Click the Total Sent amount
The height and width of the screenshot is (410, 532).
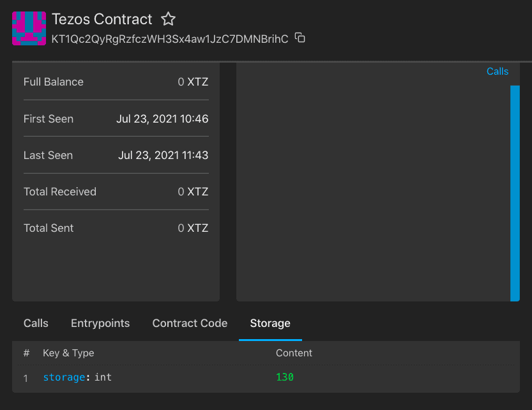(193, 228)
